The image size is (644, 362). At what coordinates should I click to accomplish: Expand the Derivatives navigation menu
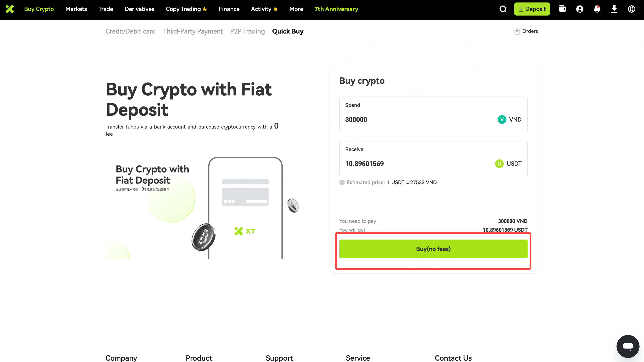pyautogui.click(x=139, y=9)
